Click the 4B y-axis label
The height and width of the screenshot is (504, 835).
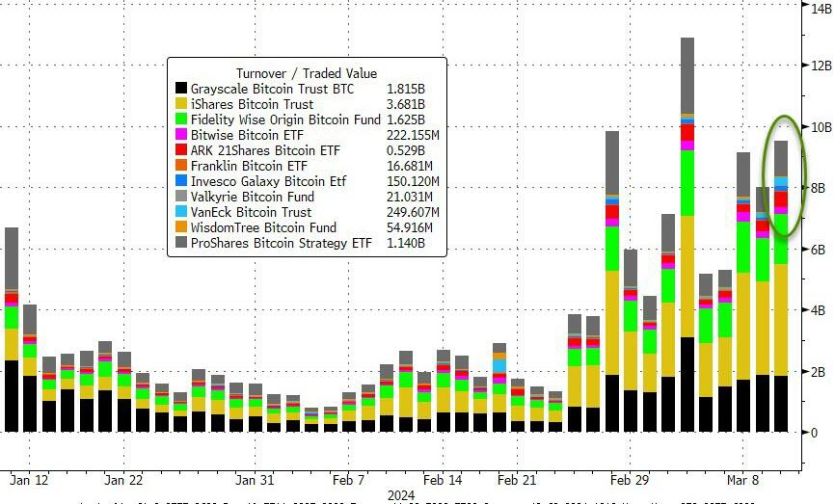(818, 310)
